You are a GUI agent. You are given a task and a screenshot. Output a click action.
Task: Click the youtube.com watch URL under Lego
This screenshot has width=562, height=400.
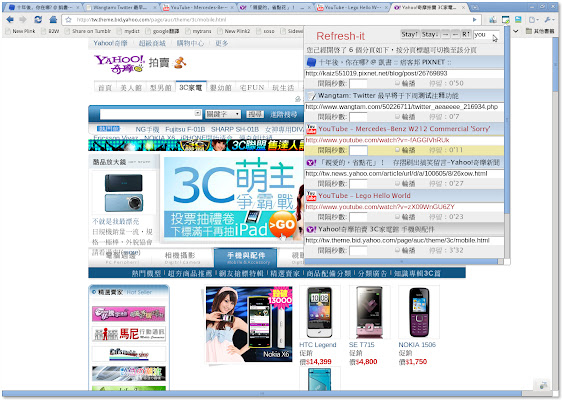tap(380, 207)
